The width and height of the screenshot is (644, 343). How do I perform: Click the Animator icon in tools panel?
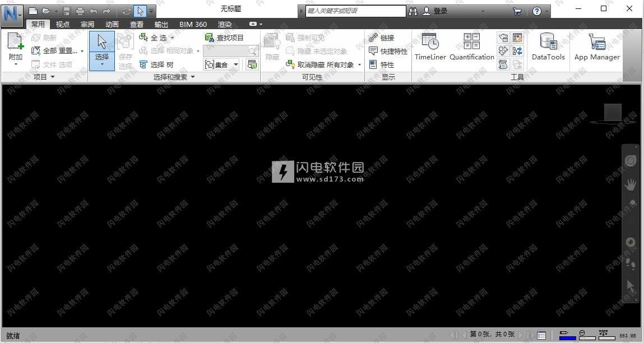503,51
